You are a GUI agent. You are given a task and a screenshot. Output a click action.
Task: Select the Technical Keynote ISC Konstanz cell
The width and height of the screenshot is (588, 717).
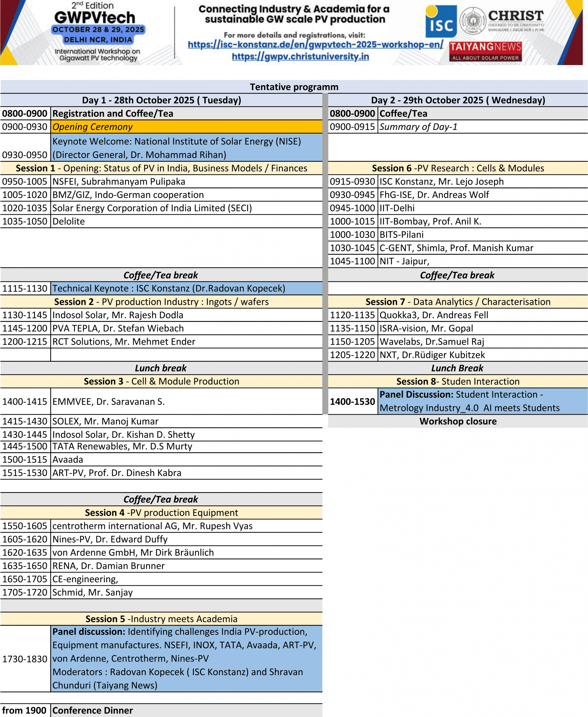[x=186, y=288]
